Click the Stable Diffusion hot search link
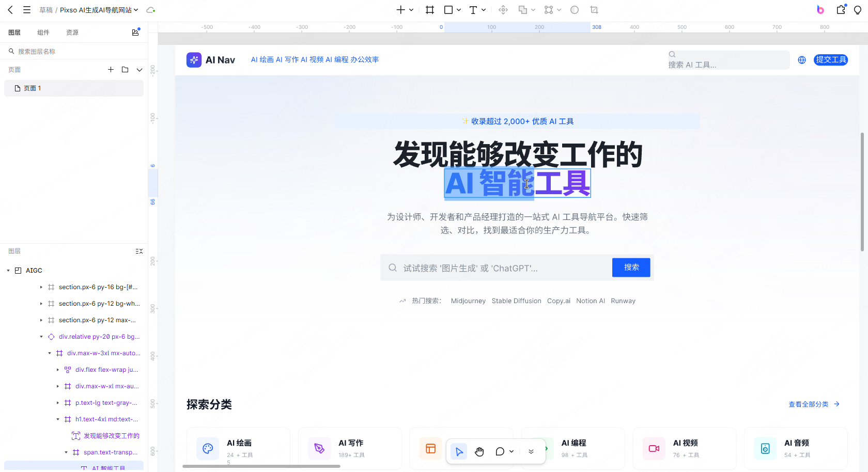 pos(516,301)
